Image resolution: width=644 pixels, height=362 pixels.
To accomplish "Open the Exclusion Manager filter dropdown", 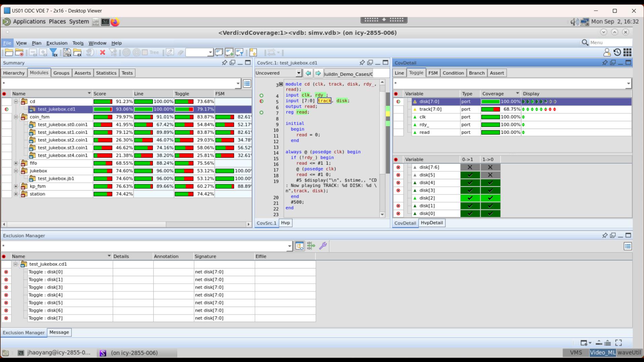I will click(x=289, y=246).
